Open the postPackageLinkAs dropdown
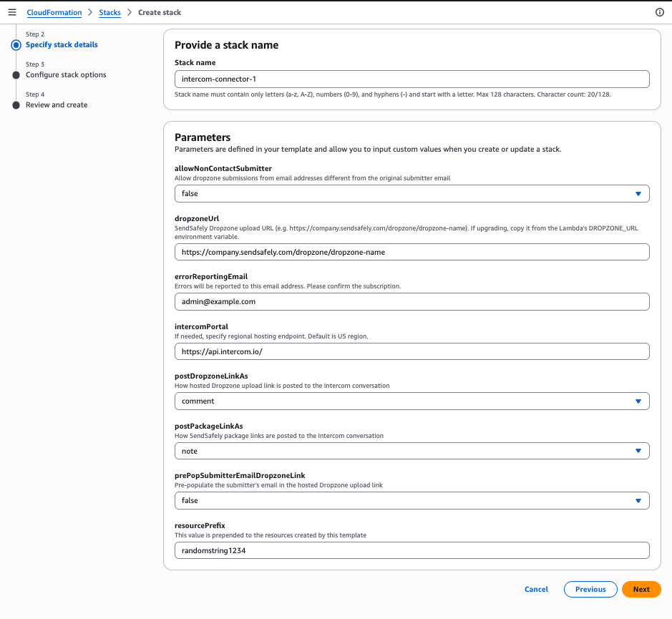This screenshot has height=619, width=672. (412, 451)
